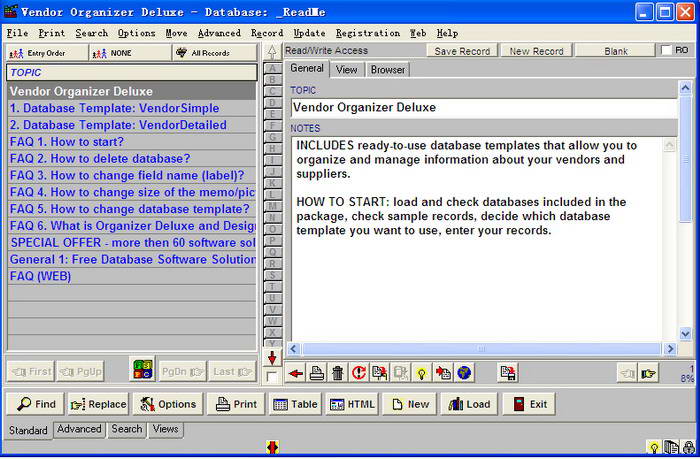Click the New button in bottom toolbar
The image size is (700, 459).
[409, 404]
